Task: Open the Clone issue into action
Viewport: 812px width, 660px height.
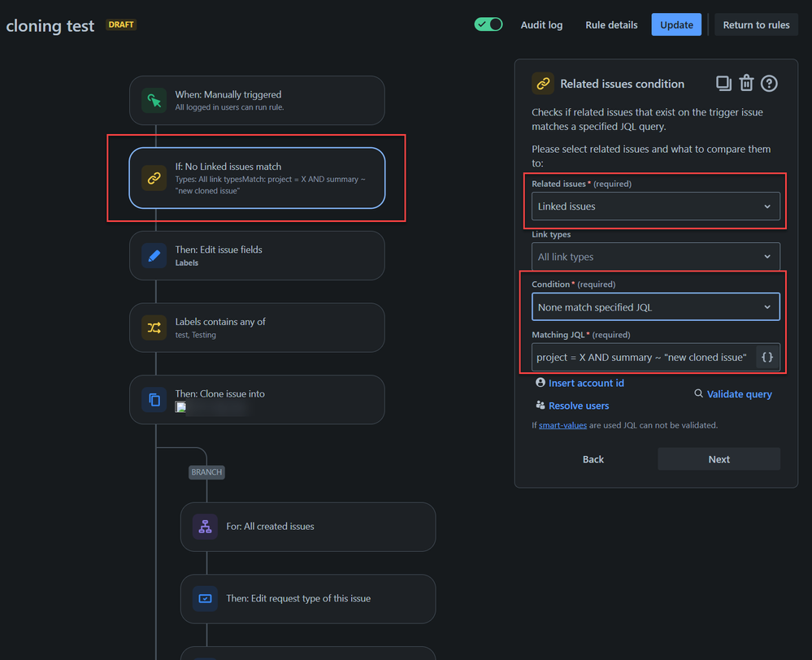Action: (257, 399)
